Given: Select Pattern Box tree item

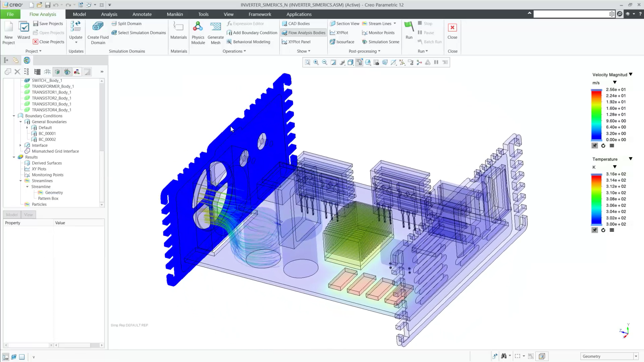Looking at the screenshot, I should coord(48,199).
